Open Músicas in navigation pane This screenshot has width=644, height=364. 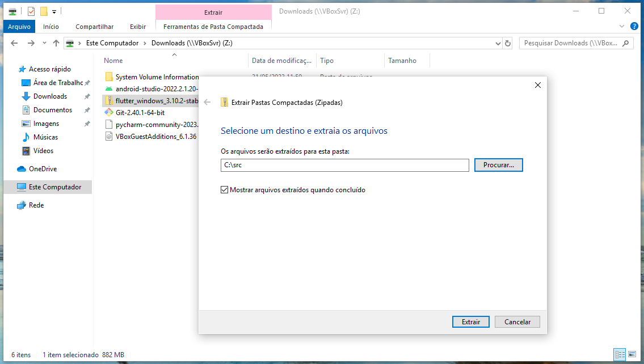[45, 137]
